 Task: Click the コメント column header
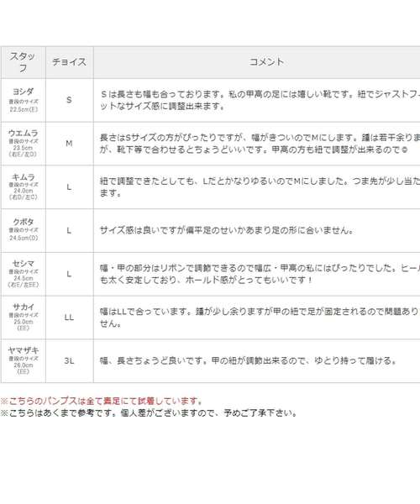[x=266, y=62]
